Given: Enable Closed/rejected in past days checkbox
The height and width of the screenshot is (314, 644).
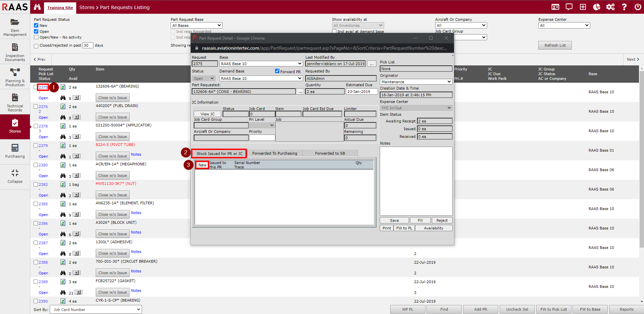Looking at the screenshot, I should pos(36,46).
